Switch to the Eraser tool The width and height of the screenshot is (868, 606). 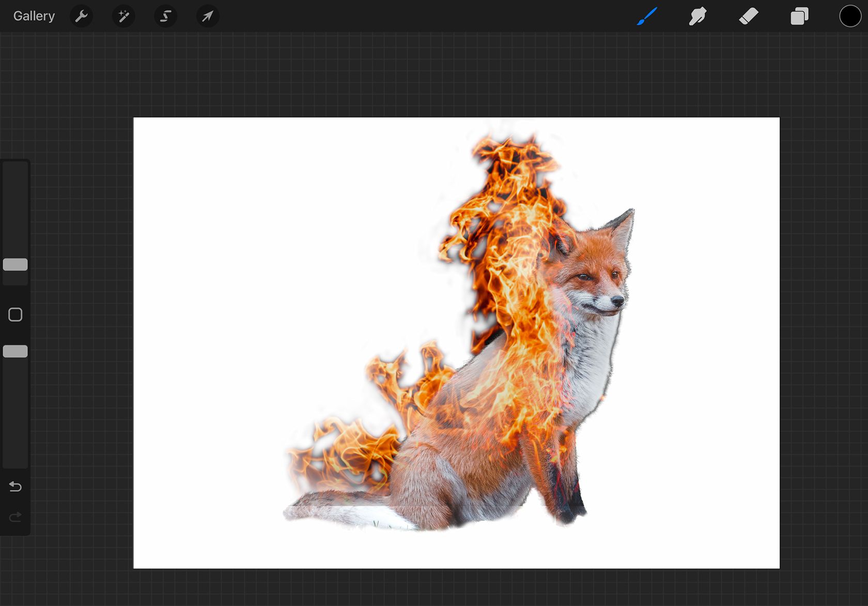click(x=749, y=16)
